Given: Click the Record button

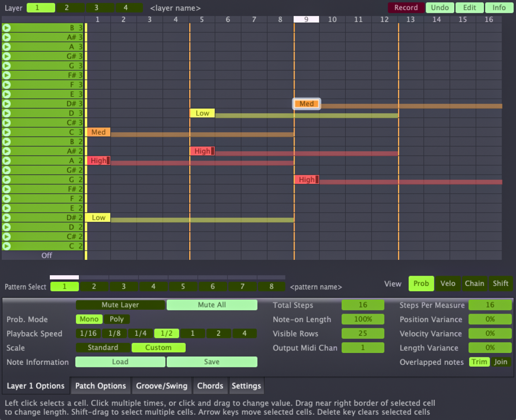Looking at the screenshot, I should click(x=406, y=7).
